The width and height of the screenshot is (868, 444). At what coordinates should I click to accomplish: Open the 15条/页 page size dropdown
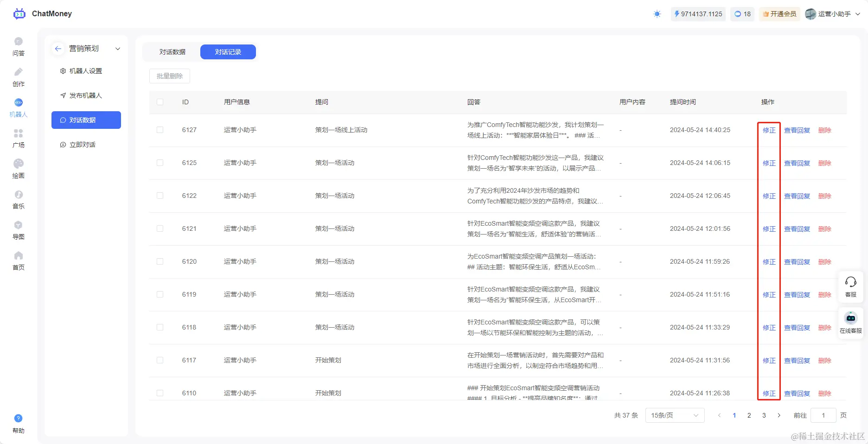(675, 415)
